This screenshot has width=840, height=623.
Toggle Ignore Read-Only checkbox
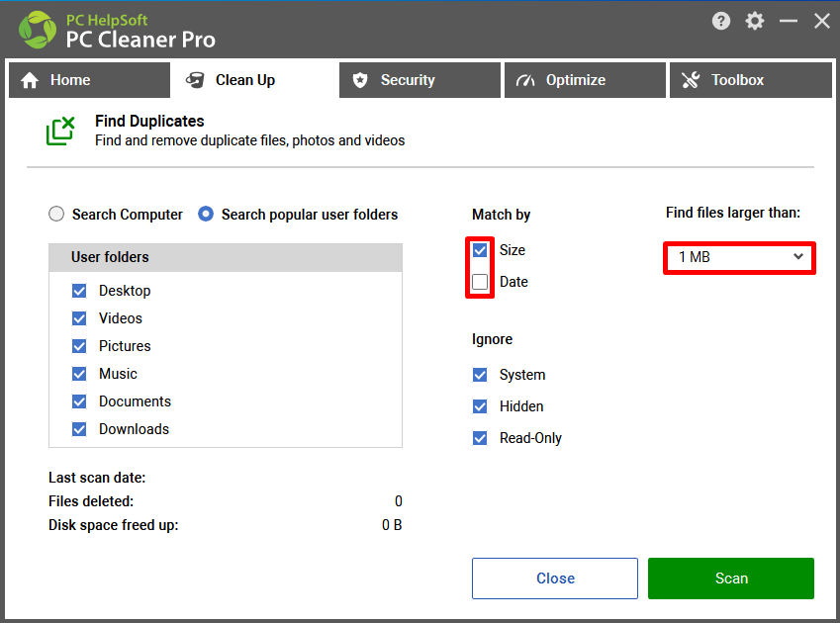tap(480, 438)
